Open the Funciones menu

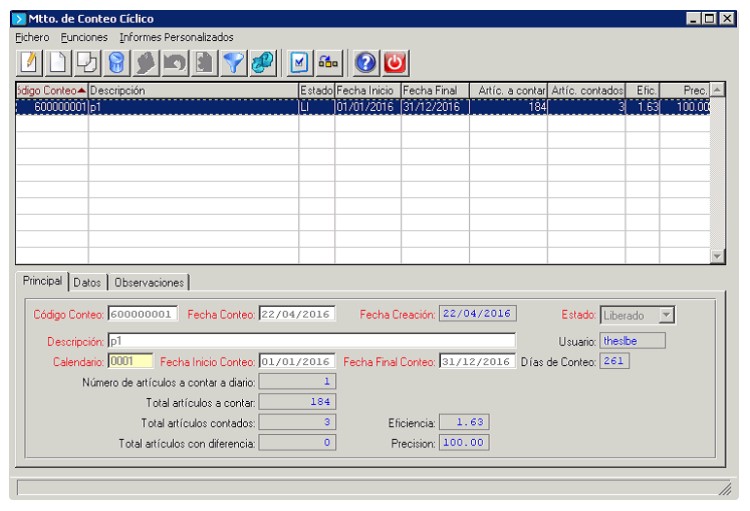[84, 37]
